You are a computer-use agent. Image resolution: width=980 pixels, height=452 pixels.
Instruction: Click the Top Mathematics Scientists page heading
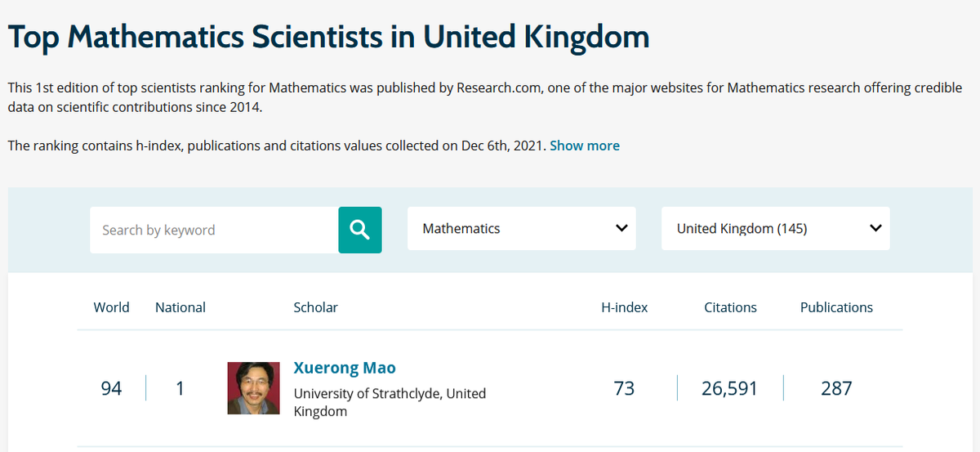coord(328,37)
